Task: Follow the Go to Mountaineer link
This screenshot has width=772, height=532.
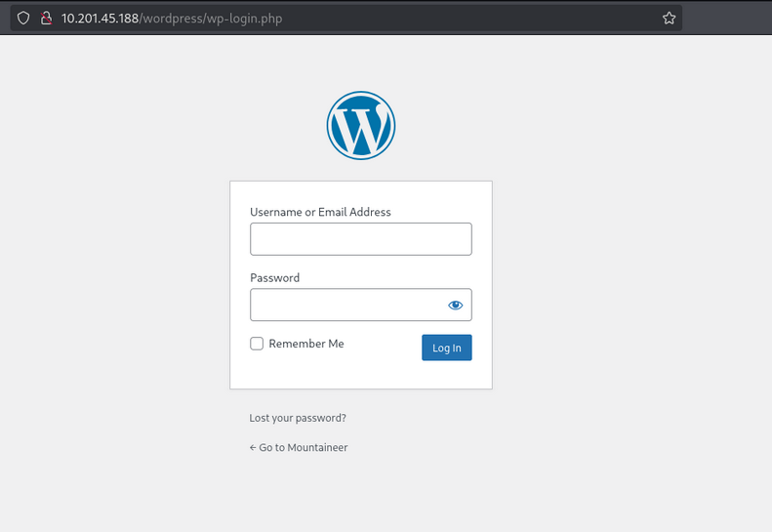Action: (304, 448)
